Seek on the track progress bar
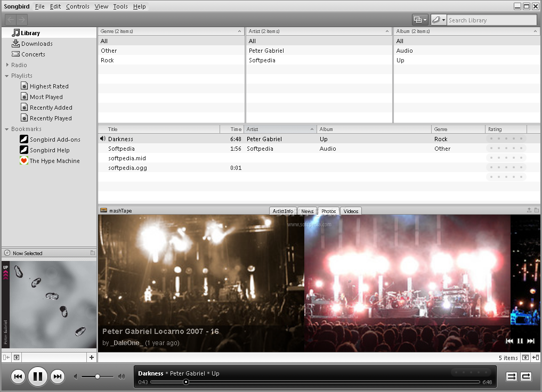Viewport: 542px width, 392px height. [x=316, y=382]
